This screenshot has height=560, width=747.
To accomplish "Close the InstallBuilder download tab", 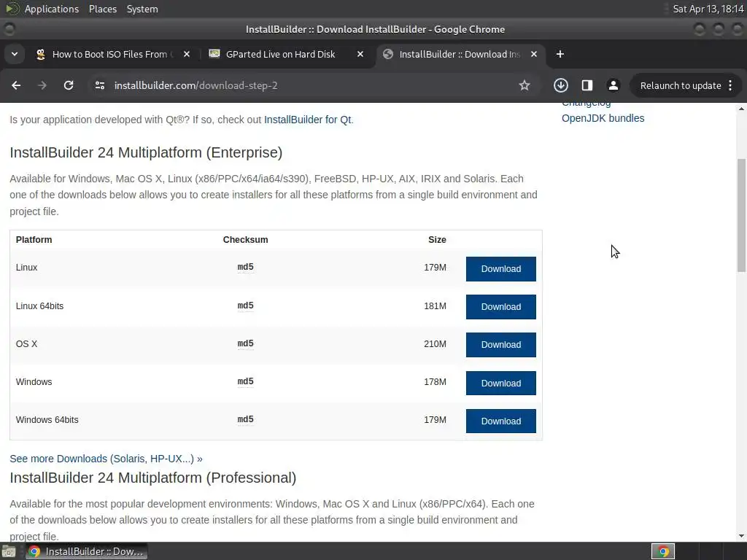I will tap(534, 54).
